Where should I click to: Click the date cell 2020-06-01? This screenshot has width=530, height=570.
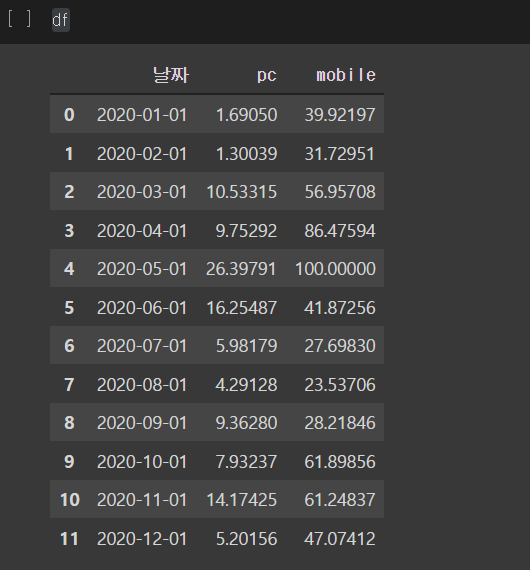tap(142, 308)
